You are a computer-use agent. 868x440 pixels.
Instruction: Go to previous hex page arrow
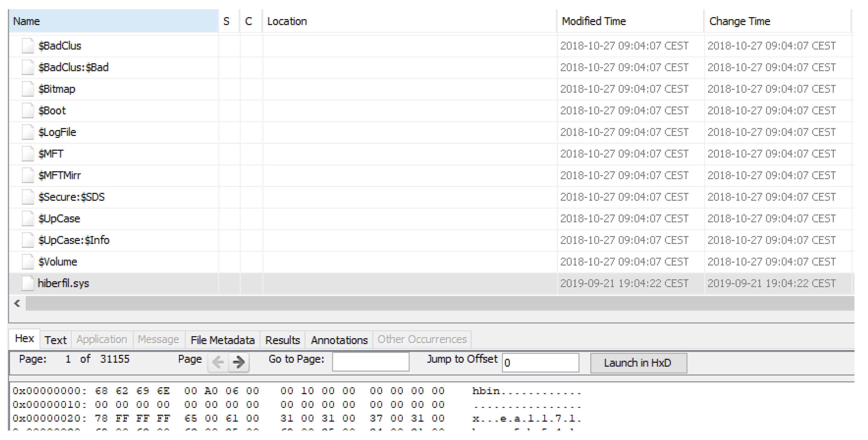pos(218,362)
